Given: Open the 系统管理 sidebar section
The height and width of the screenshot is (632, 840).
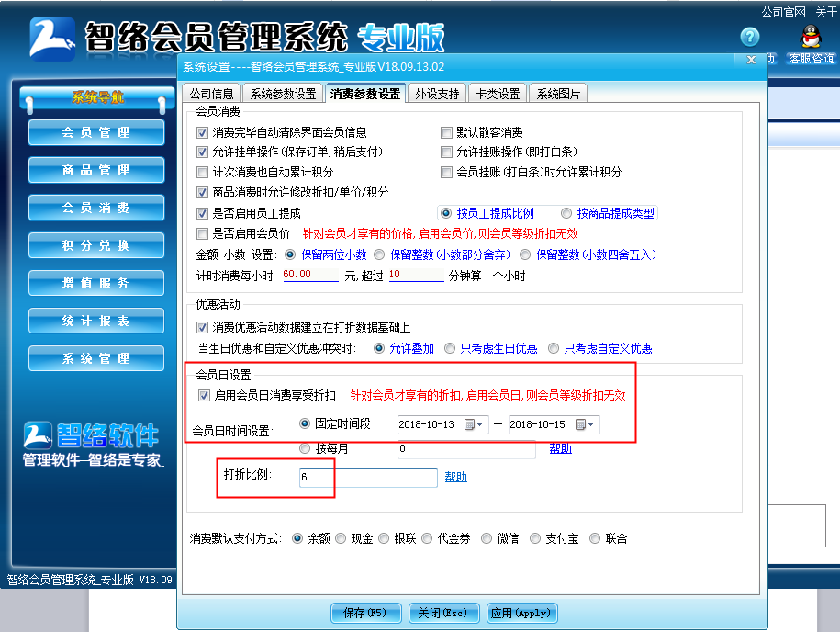Looking at the screenshot, I should (95, 358).
